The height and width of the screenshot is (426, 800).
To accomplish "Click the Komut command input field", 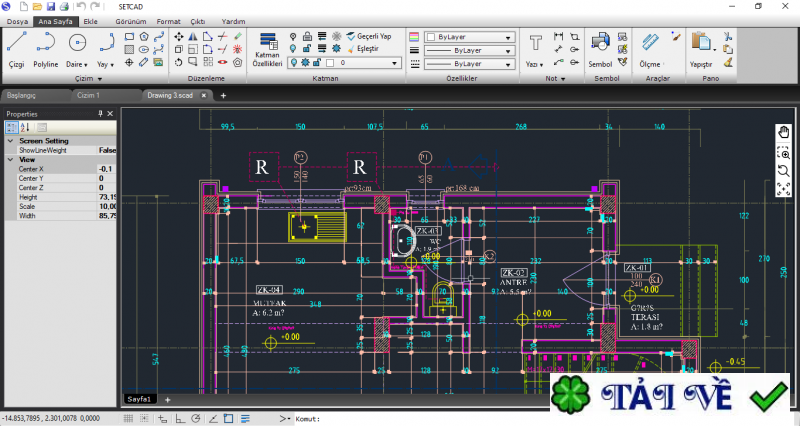I will (x=420, y=419).
